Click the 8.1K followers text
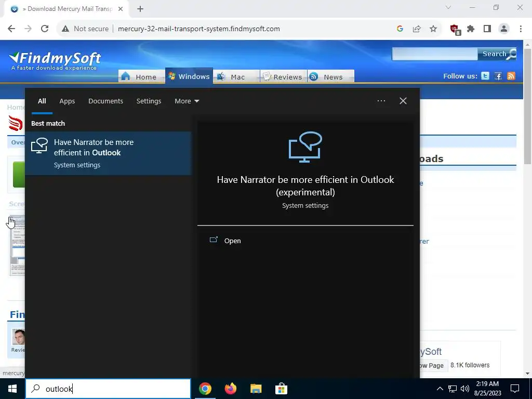 [470, 365]
